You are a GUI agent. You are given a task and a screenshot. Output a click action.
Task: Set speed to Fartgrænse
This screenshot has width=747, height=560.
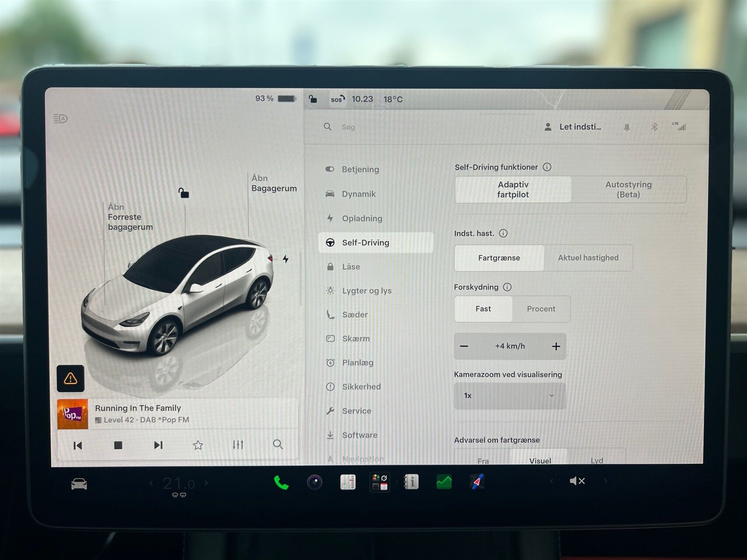[499, 258]
